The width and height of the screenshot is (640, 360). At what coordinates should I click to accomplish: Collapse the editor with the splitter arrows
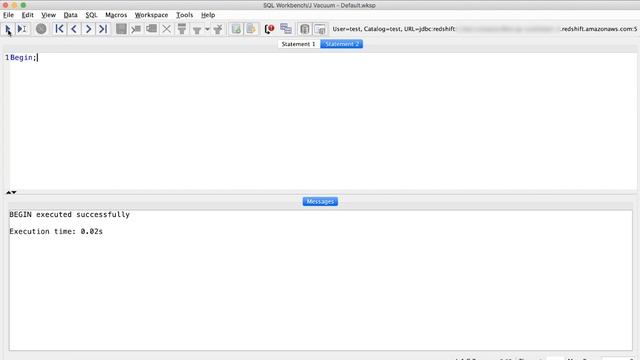11,192
